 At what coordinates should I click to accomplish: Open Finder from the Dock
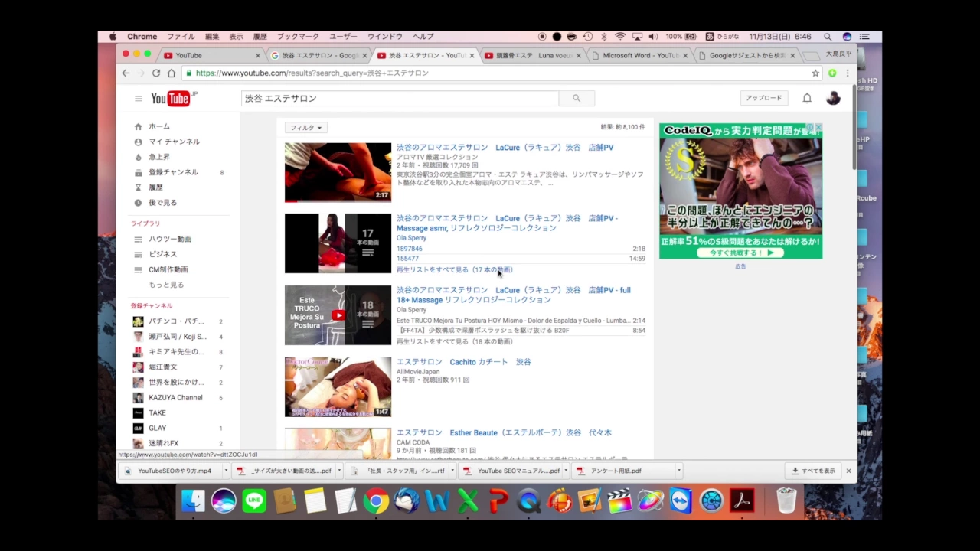tap(193, 500)
